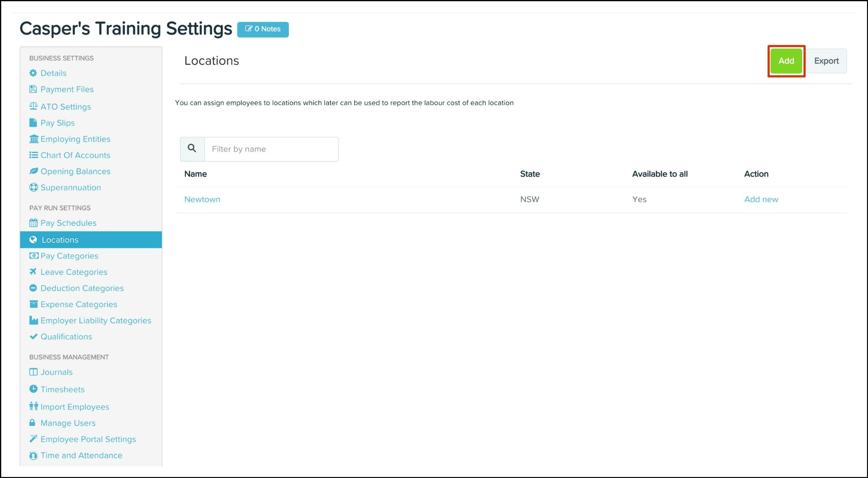Screen dimensions: 868x478
Task: Open Employee Portal Settings
Action: coord(88,439)
